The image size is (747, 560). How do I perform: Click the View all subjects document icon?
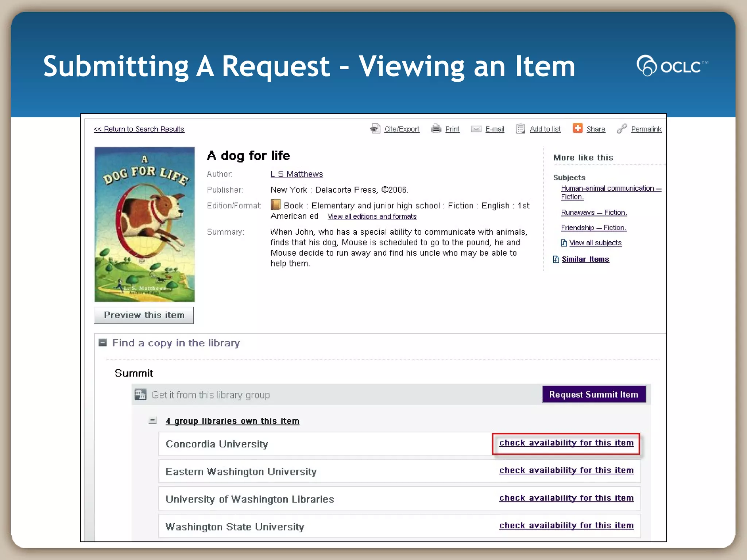pos(564,243)
